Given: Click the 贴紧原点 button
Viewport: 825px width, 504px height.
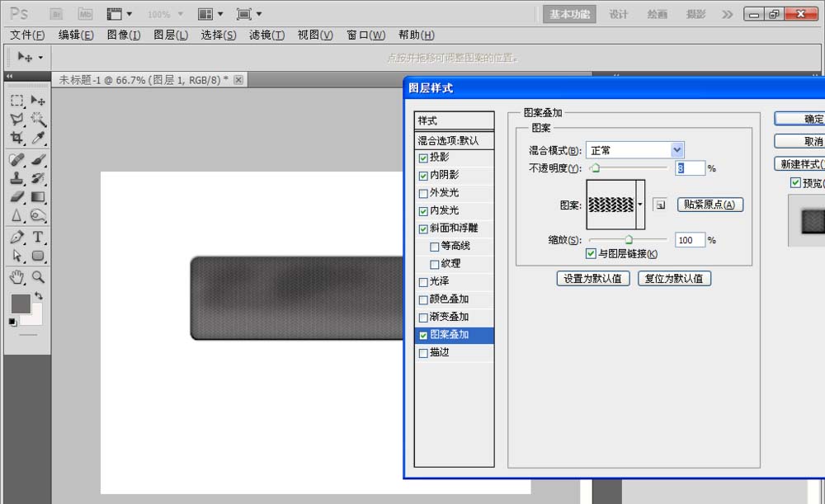Looking at the screenshot, I should point(709,205).
